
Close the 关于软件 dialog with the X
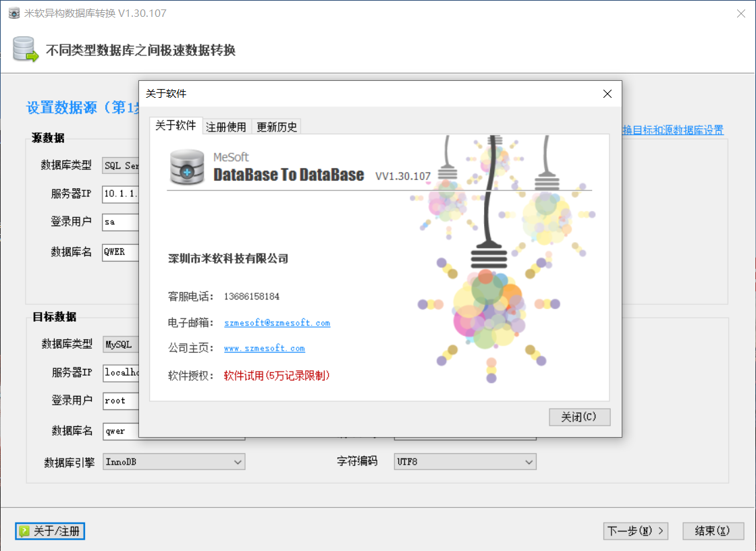click(x=607, y=94)
